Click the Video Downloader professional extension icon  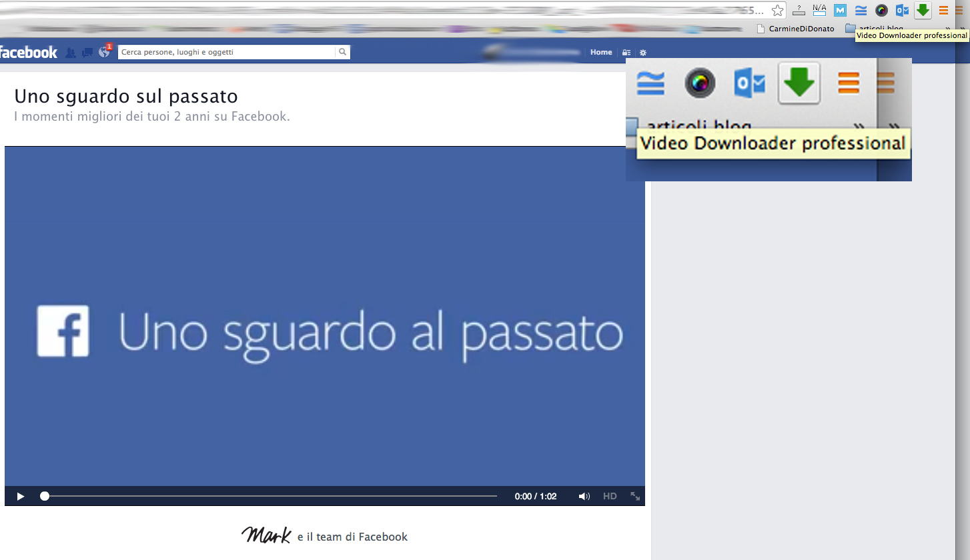tap(923, 10)
